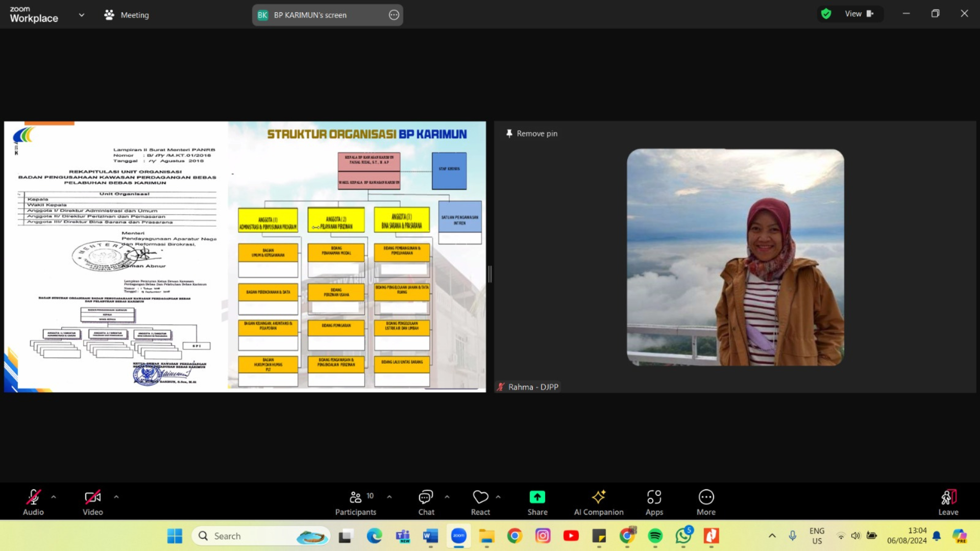This screenshot has width=980, height=551.
Task: Start camera with the Video button
Action: (92, 503)
